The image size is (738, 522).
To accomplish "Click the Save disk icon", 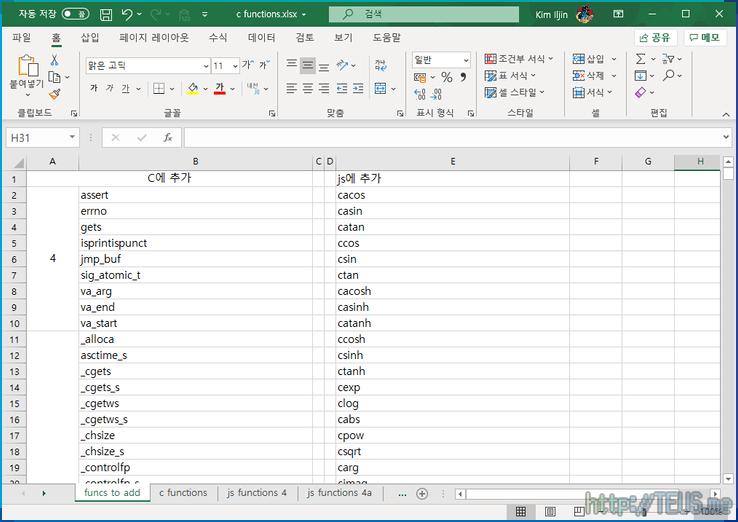I will coord(106,15).
